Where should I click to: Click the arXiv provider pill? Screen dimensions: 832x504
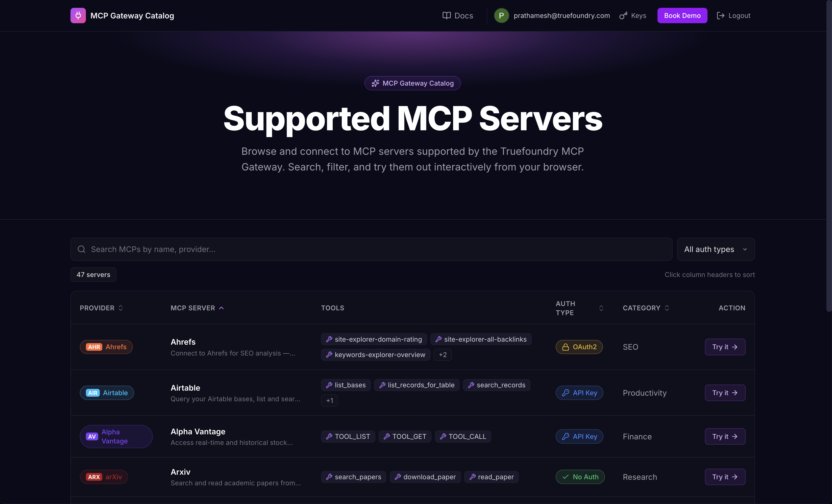tap(104, 477)
